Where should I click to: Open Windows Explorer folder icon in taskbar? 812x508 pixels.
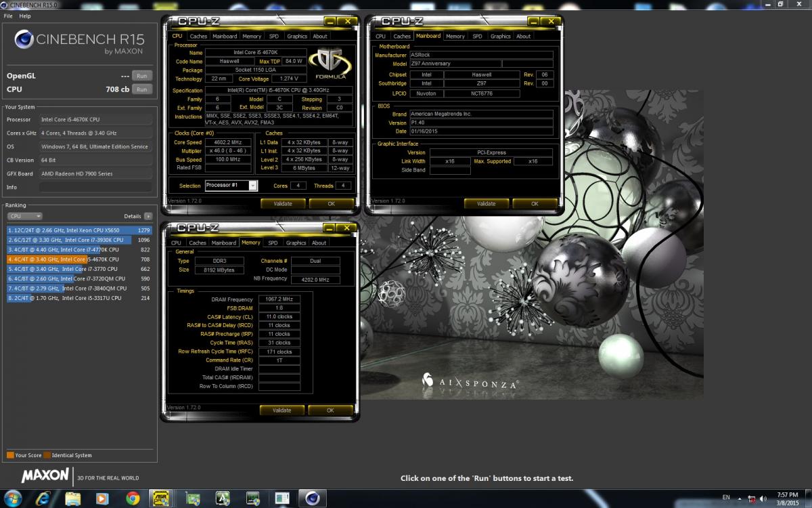click(x=73, y=499)
